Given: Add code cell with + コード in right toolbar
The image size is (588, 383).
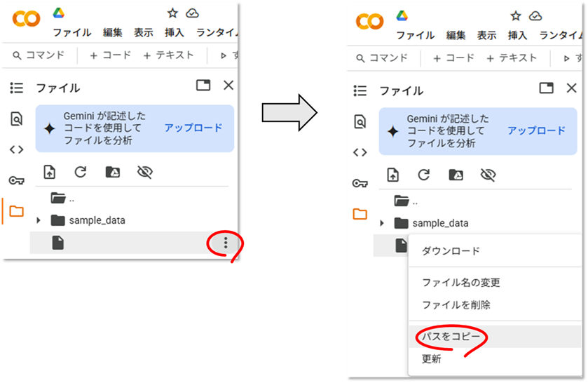Looking at the screenshot, I should tap(453, 58).
